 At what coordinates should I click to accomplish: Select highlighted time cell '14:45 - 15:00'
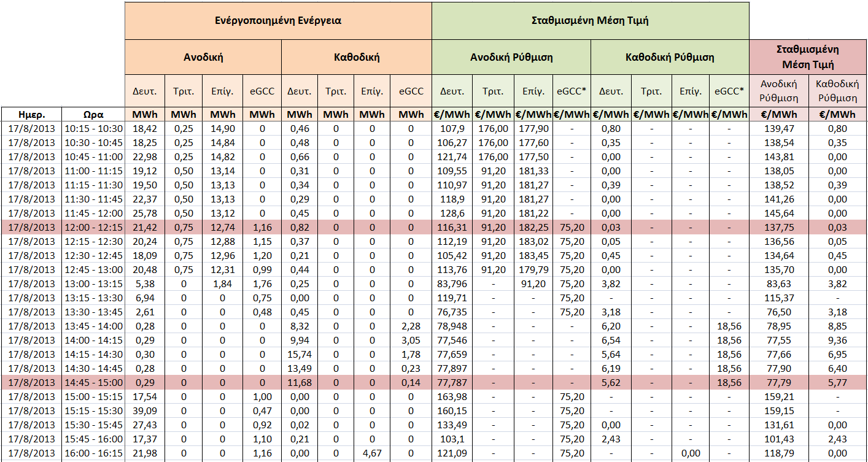(x=94, y=383)
